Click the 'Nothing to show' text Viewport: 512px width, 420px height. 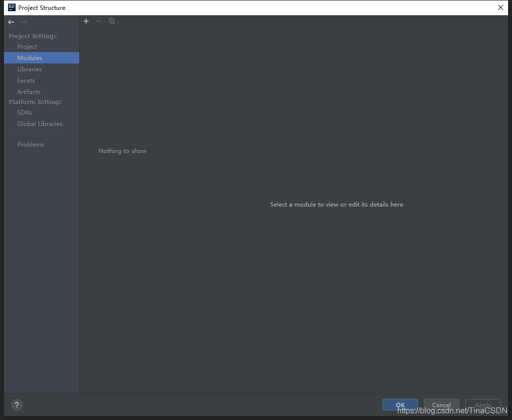(x=123, y=151)
